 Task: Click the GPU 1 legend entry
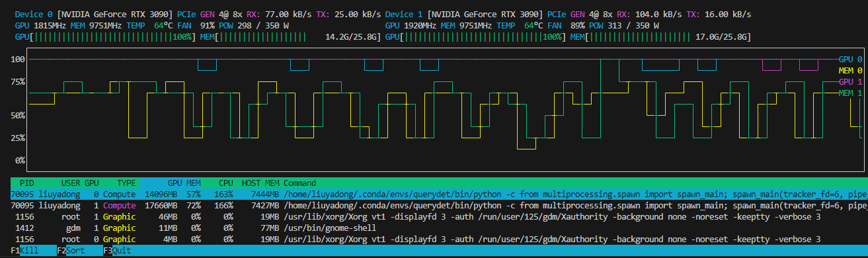pos(850,81)
